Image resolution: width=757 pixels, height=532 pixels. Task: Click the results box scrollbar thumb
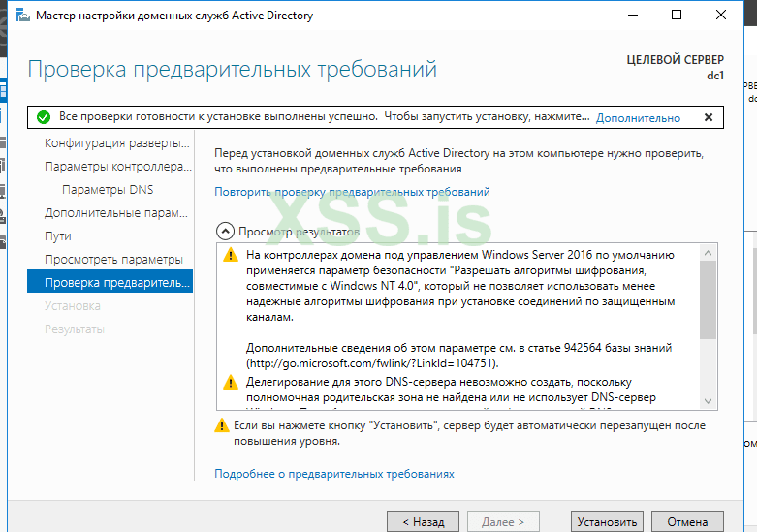(708, 299)
